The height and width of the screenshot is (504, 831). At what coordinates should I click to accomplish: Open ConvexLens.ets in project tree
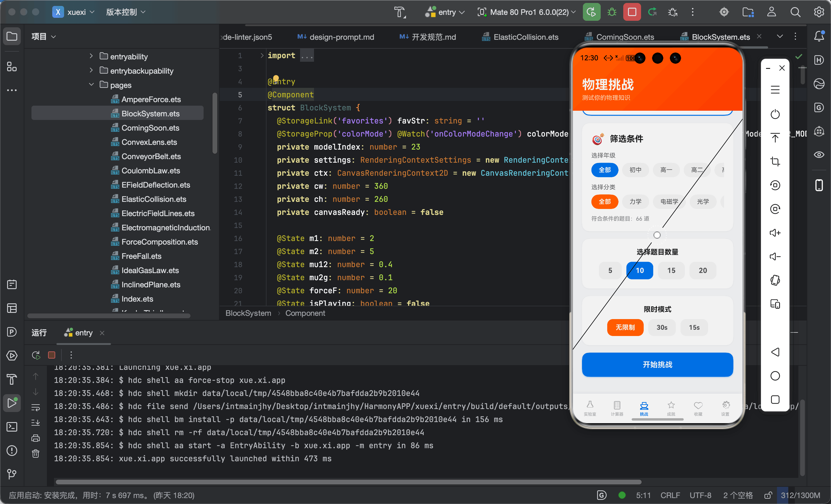tap(149, 142)
